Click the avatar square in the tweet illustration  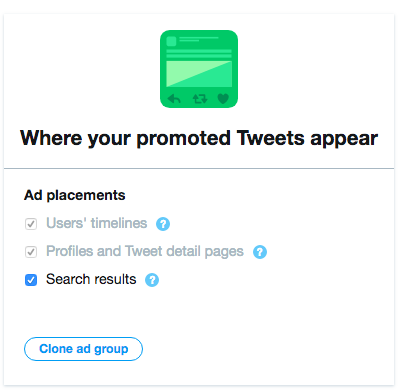(x=171, y=41)
